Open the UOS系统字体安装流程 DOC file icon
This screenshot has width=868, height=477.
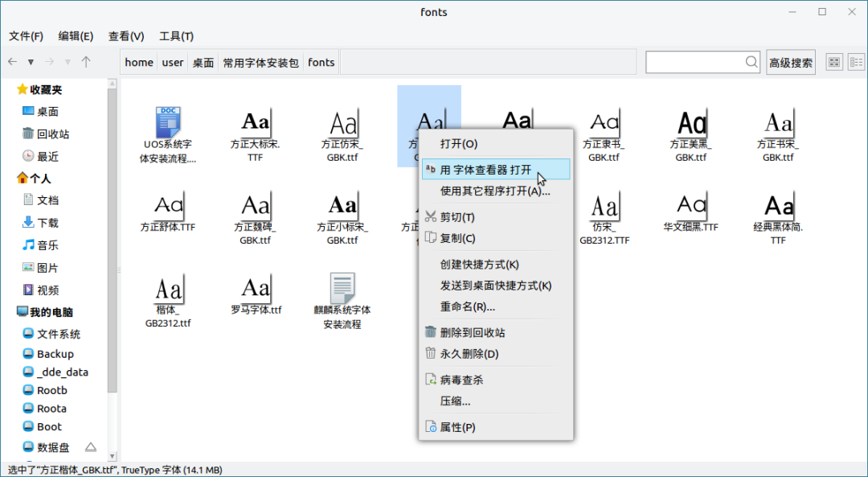168,122
